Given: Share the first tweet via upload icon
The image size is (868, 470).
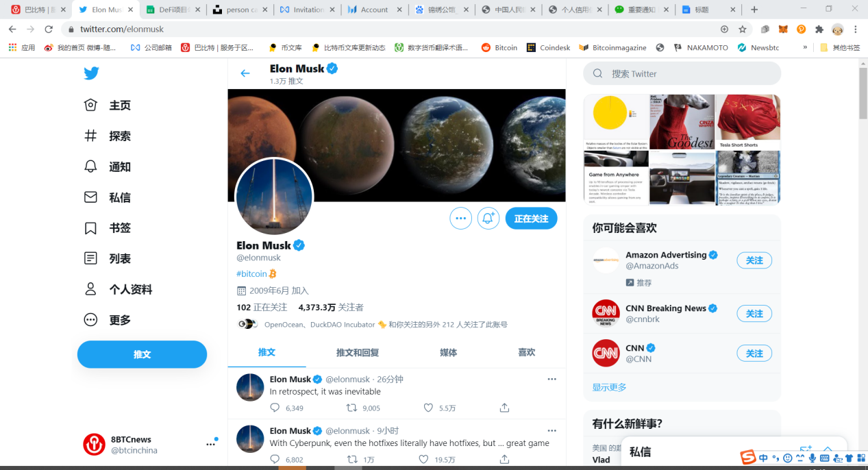Looking at the screenshot, I should [x=504, y=408].
